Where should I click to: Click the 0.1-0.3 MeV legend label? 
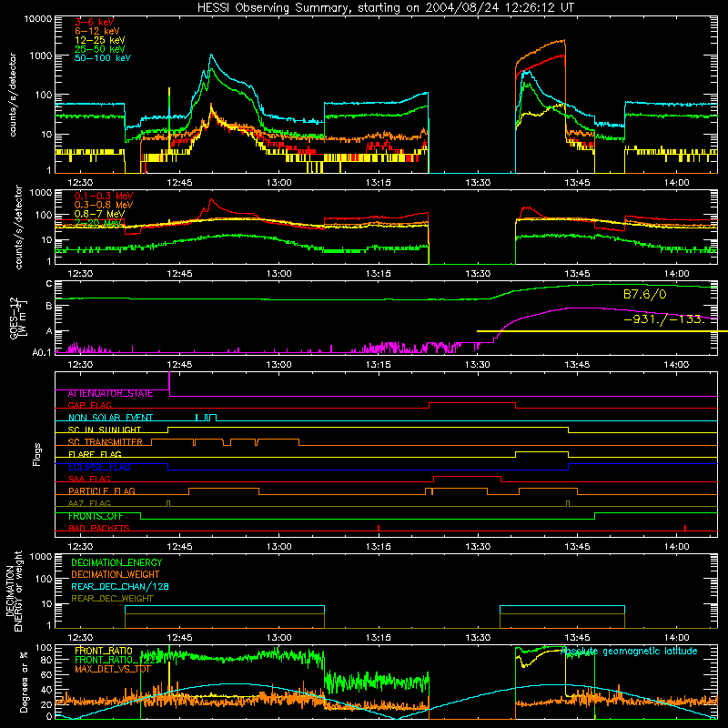tap(104, 196)
